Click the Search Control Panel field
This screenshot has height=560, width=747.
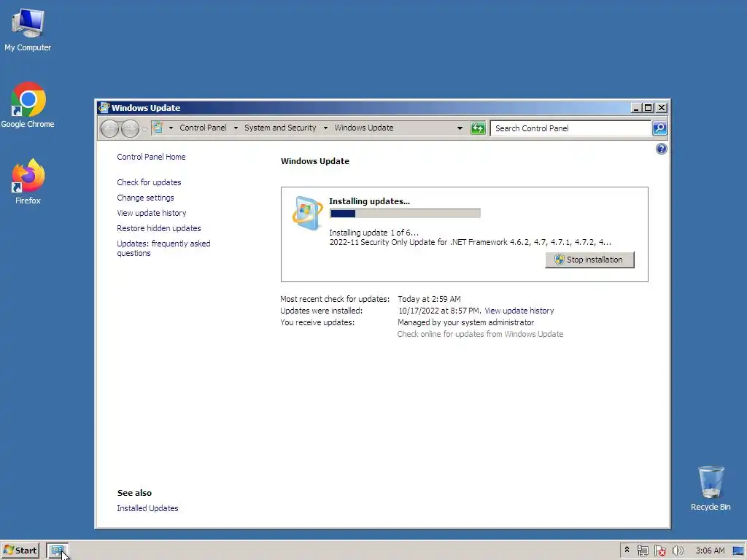click(x=570, y=128)
